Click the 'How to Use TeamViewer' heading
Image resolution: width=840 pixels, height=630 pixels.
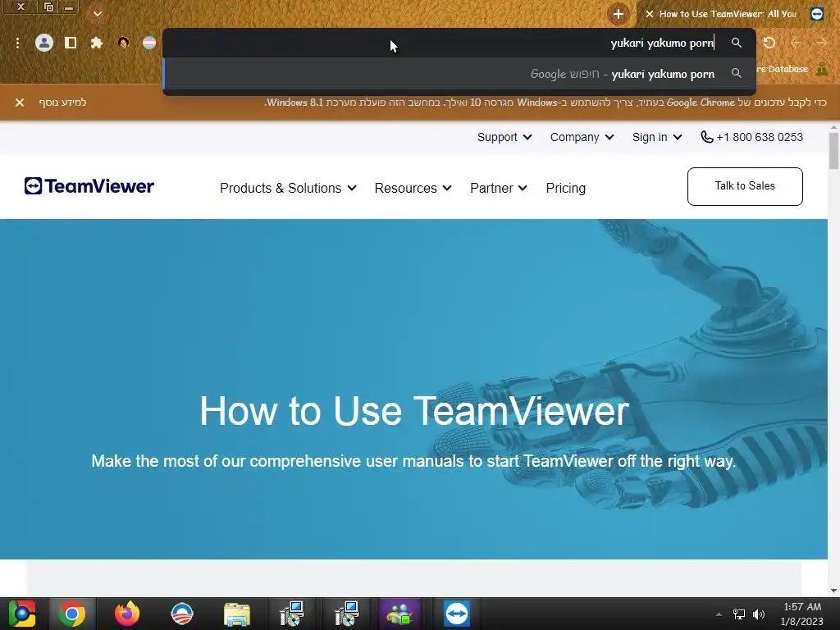click(x=414, y=411)
